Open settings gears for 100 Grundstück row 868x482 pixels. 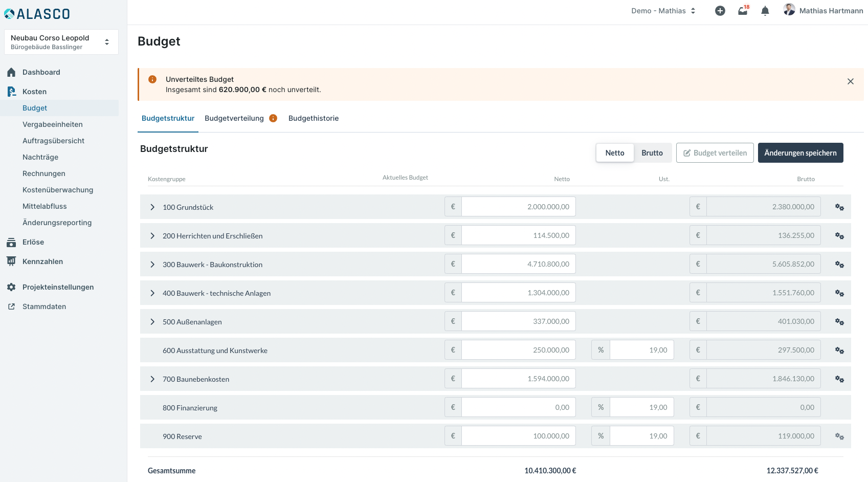(839, 207)
